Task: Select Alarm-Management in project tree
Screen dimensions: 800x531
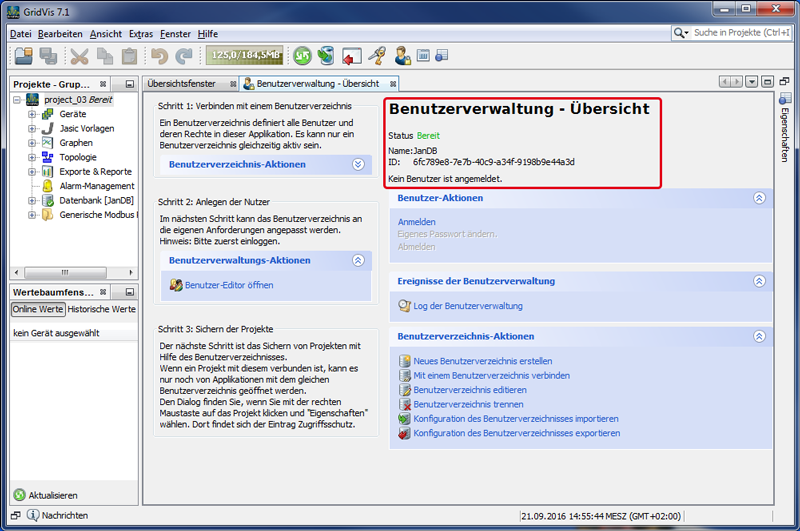Action: (97, 186)
